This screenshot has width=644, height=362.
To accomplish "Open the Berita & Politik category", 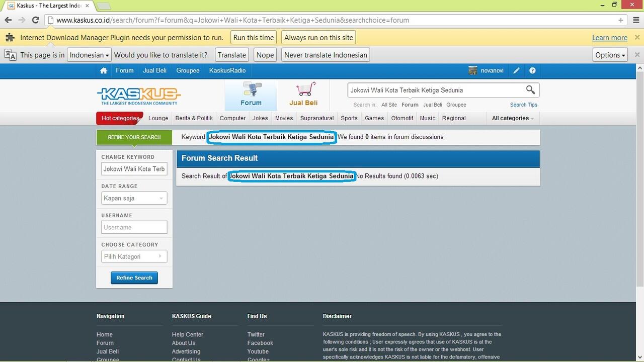I will (194, 118).
